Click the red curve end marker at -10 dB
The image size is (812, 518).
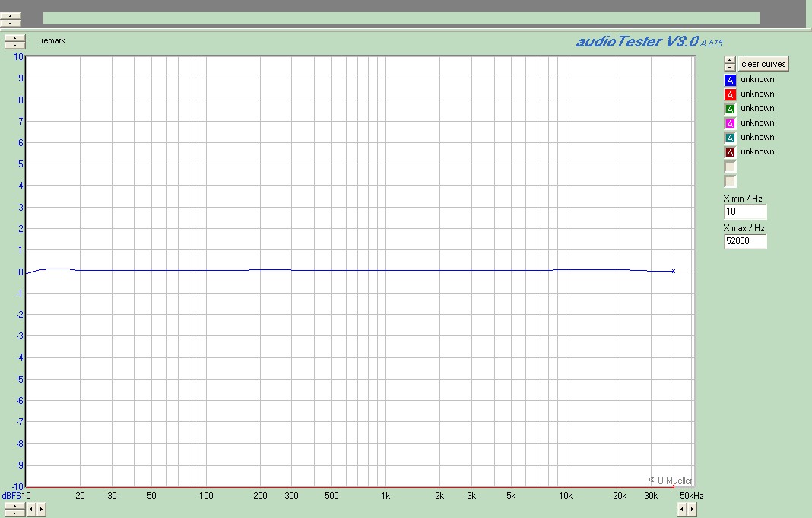coord(673,486)
